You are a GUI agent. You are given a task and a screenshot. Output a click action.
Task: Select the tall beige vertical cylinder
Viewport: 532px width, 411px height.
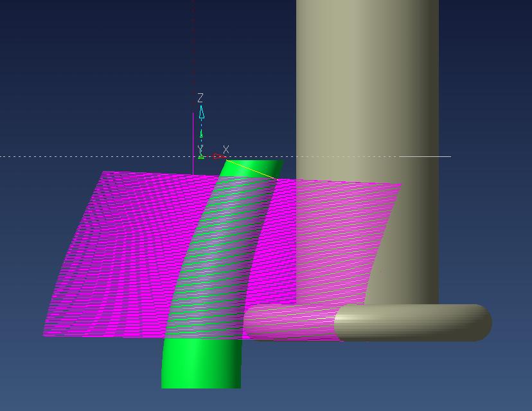click(x=366, y=96)
